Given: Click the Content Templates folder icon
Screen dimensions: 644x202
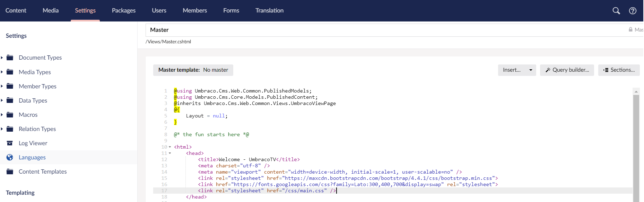Looking at the screenshot, I should click(x=10, y=172).
